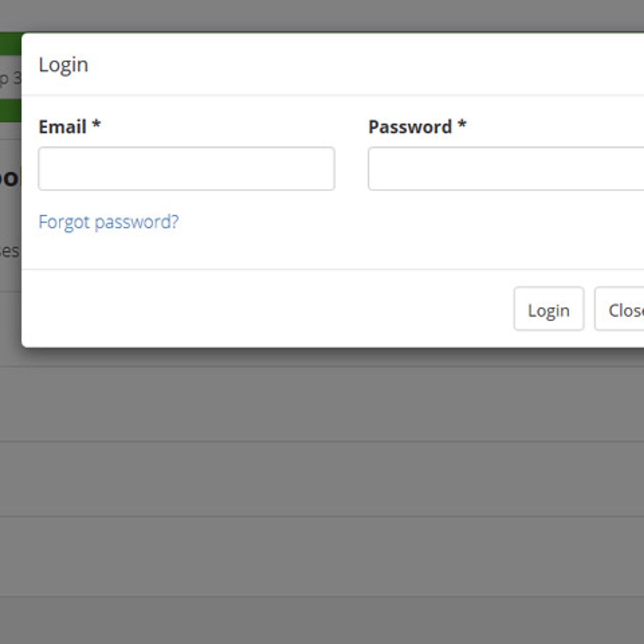
Task: Click the bold Password label
Action: tap(410, 127)
